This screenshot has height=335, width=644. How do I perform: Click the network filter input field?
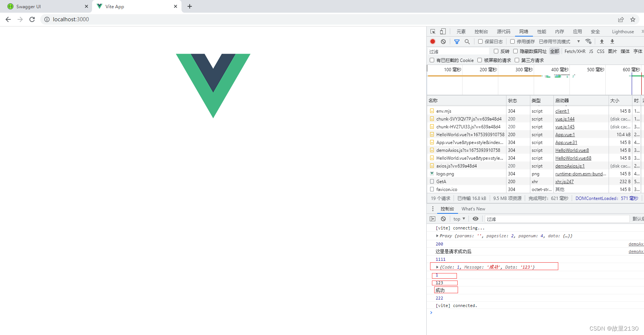pyautogui.click(x=458, y=51)
